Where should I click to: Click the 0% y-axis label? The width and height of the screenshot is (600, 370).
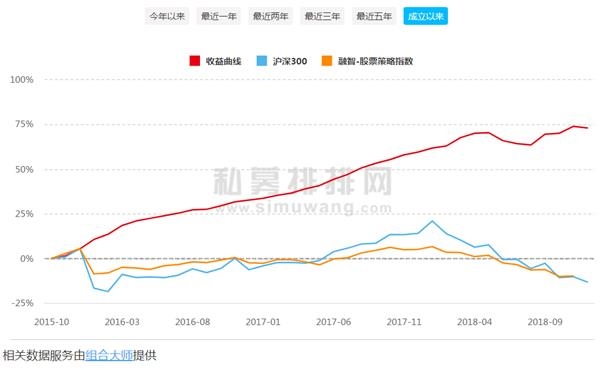[27, 259]
